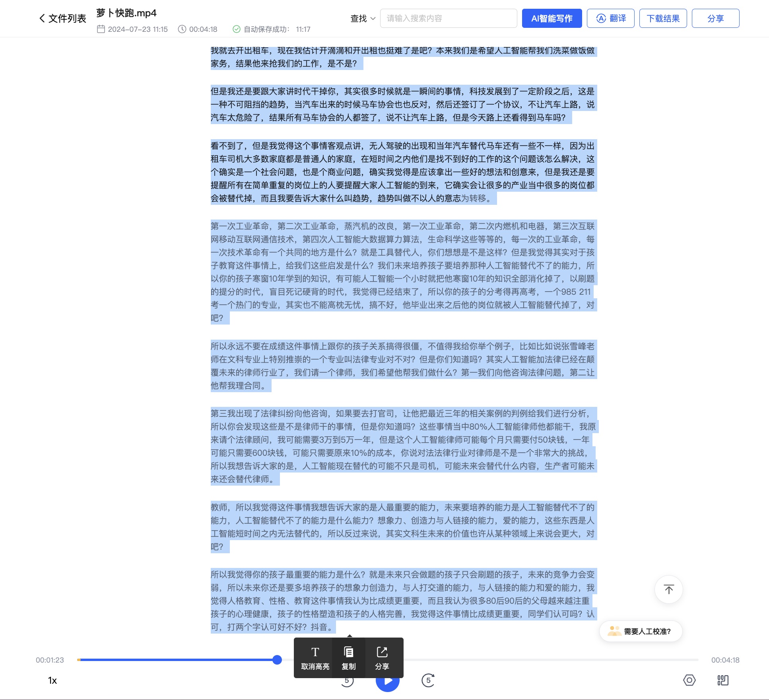
Task: Toggle playback speed from 1x
Action: [x=52, y=681]
